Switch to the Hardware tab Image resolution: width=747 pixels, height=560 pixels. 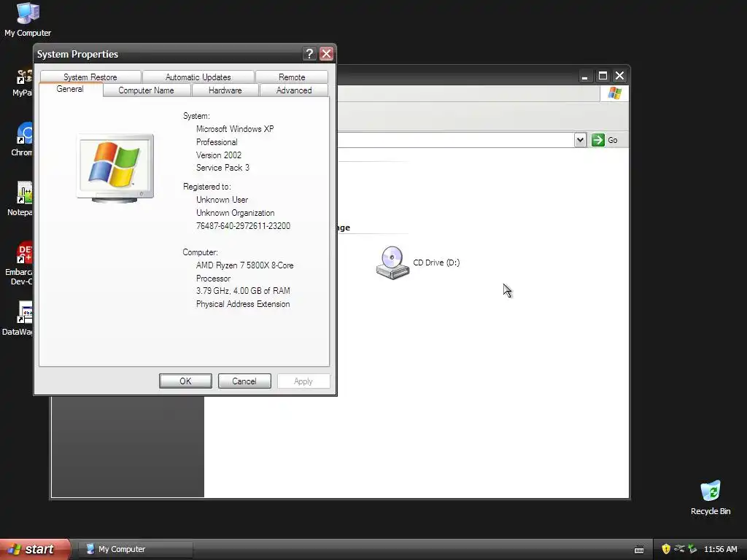pyautogui.click(x=225, y=90)
